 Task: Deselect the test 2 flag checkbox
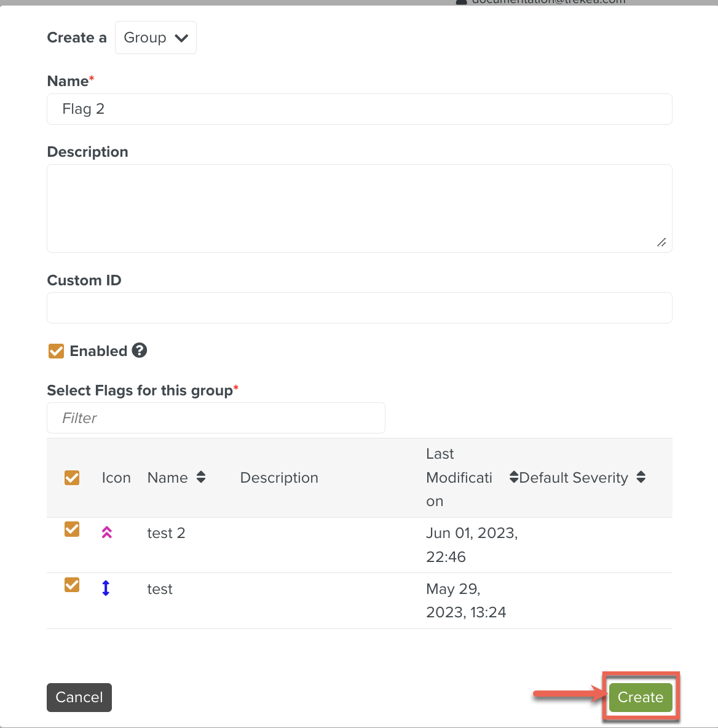(x=72, y=529)
